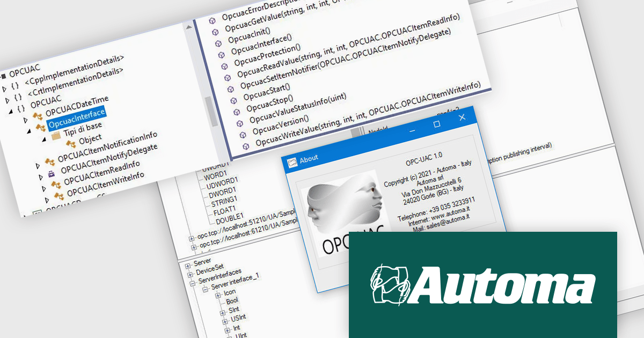Click the namespace braces icon beside CrtImplementationDetails
This screenshot has width=644, height=338.
(x=18, y=97)
